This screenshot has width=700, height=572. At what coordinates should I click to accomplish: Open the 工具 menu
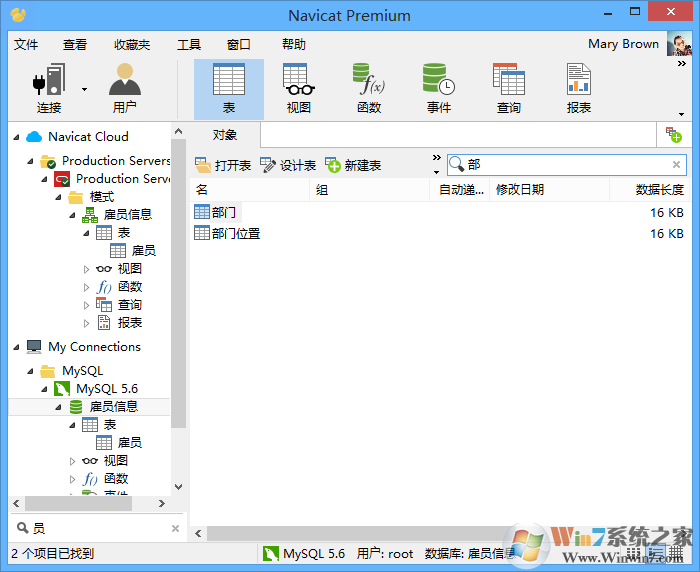click(x=189, y=44)
